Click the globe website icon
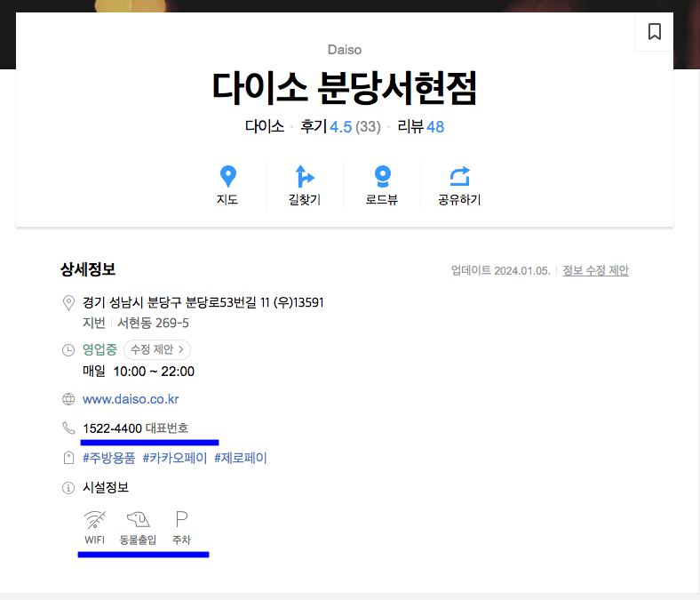This screenshot has height=600, width=700. point(68,399)
